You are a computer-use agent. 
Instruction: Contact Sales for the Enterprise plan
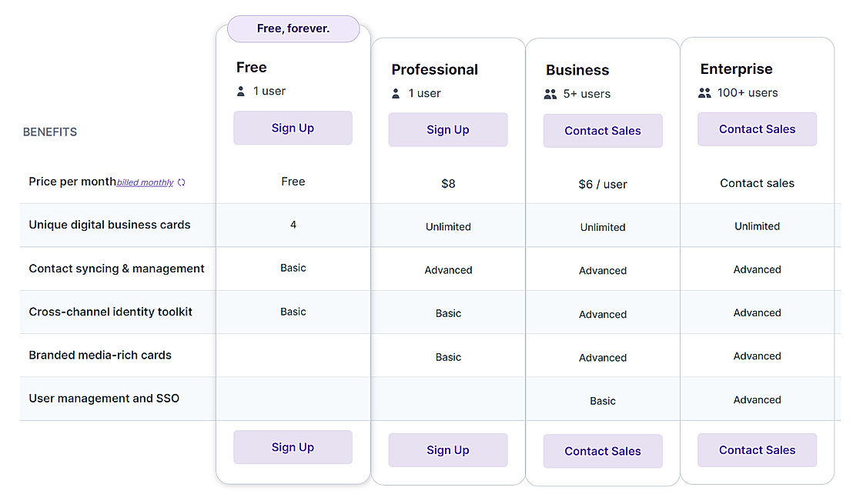(757, 129)
